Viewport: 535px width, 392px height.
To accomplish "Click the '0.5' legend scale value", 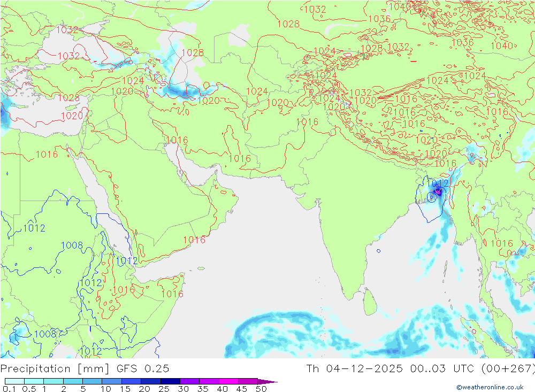I will tap(29, 389).
